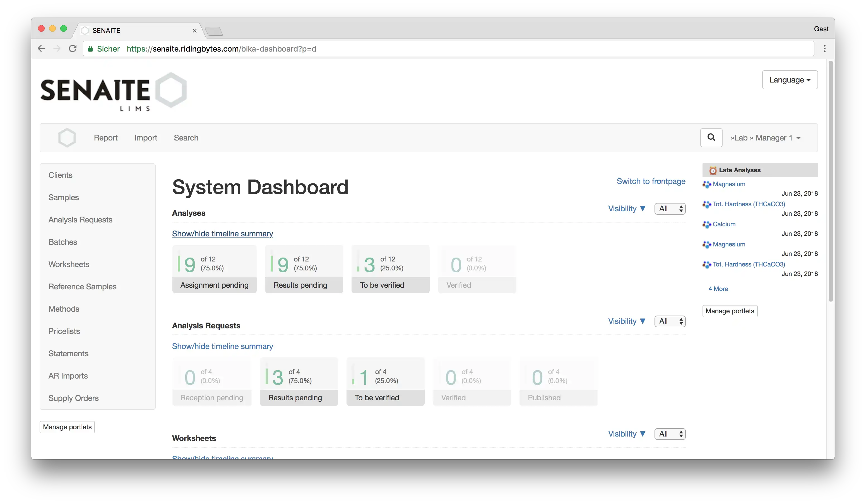This screenshot has width=866, height=504.
Task: Toggle Visibility for Analysis Requests section
Action: (x=626, y=321)
